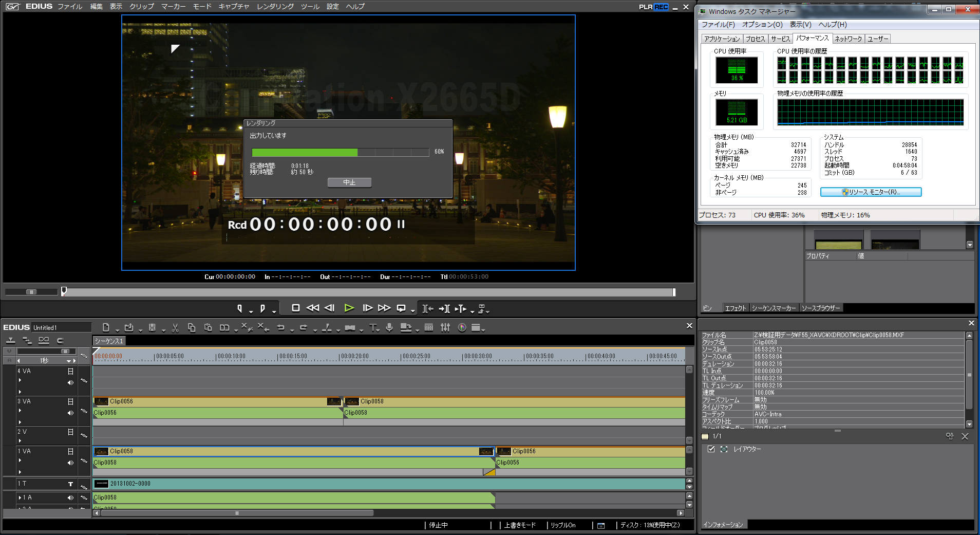Open オプション(O) menu in Task Manager
Screen dimensions: 980x535
click(x=762, y=25)
